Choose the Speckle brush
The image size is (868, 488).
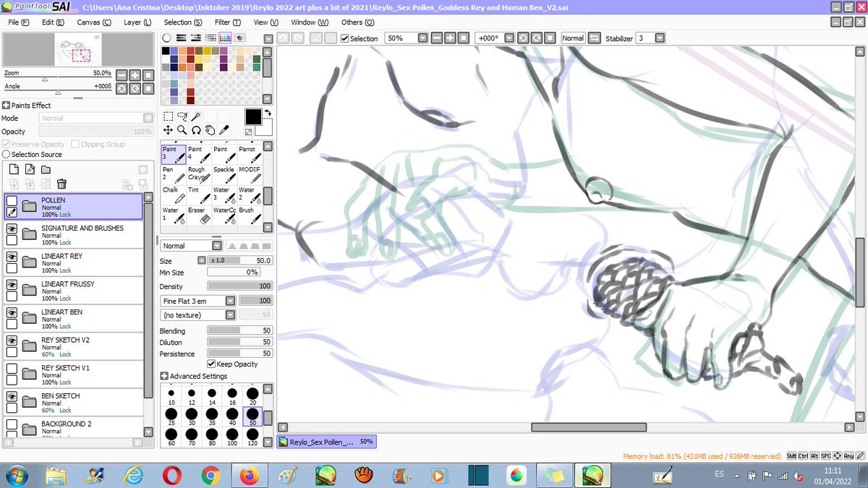click(224, 174)
